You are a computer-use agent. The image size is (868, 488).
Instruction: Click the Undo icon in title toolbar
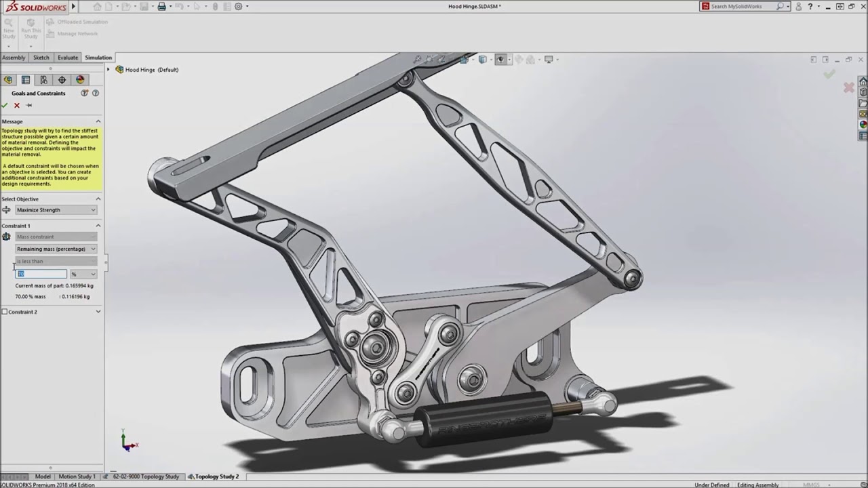tap(179, 7)
